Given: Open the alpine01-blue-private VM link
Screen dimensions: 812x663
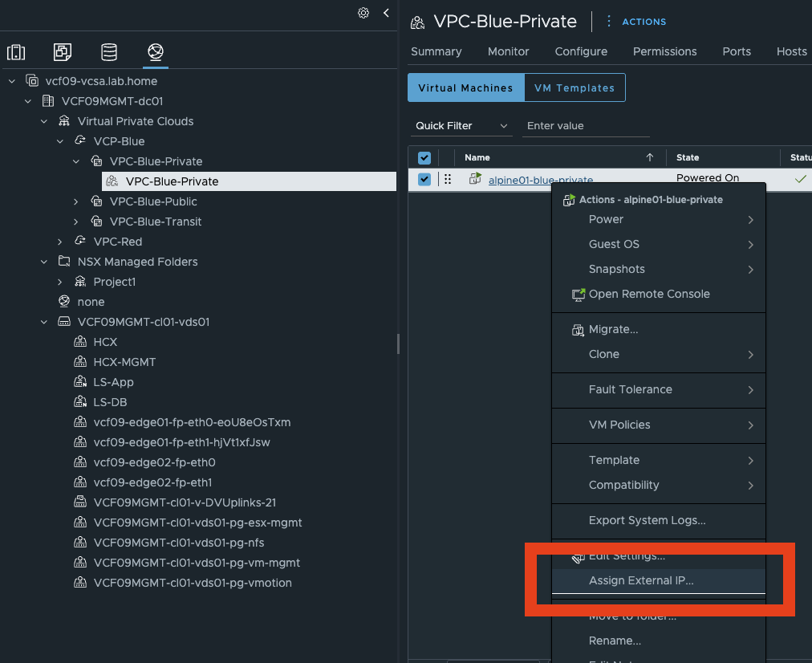Looking at the screenshot, I should tap(540, 180).
